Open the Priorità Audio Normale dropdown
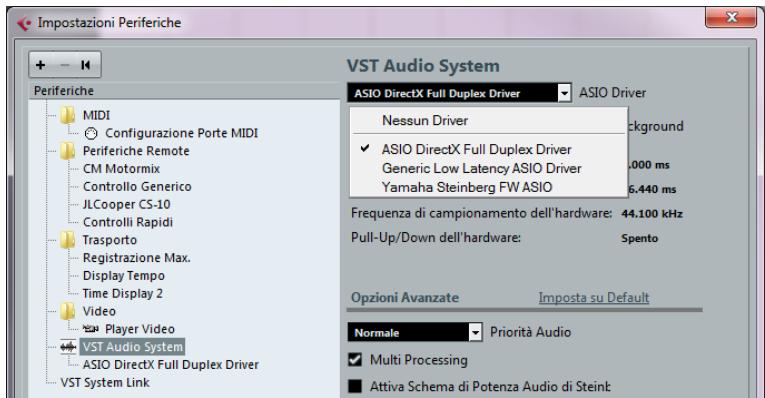Viewport: 765px width, 398px height. click(x=415, y=332)
